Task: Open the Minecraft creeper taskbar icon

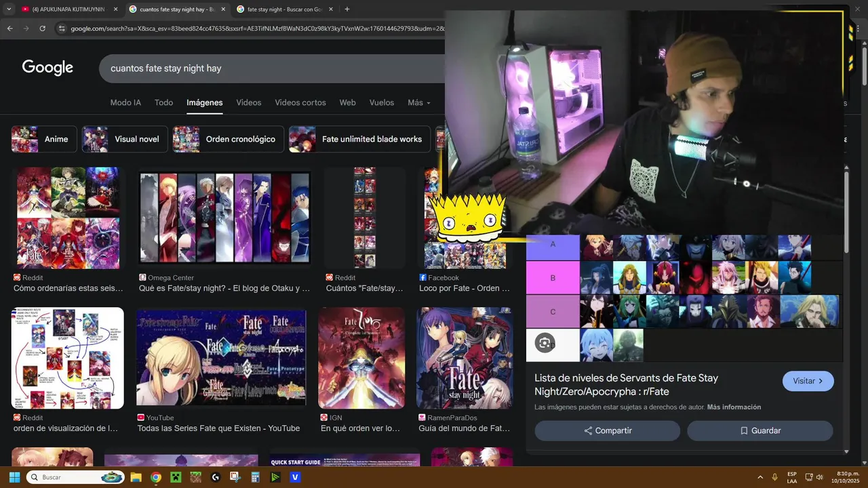Action: coord(176,477)
